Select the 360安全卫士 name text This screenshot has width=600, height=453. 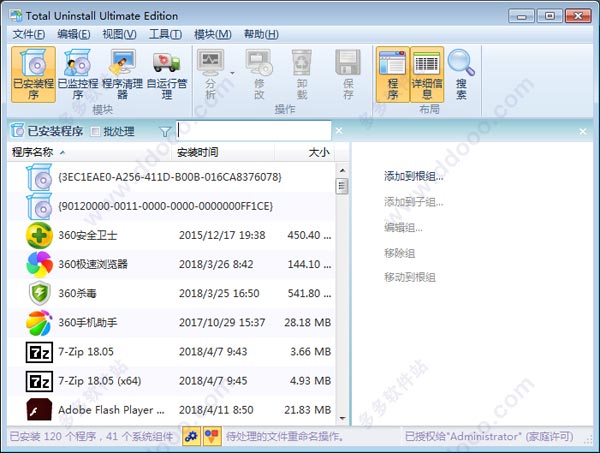tap(88, 235)
